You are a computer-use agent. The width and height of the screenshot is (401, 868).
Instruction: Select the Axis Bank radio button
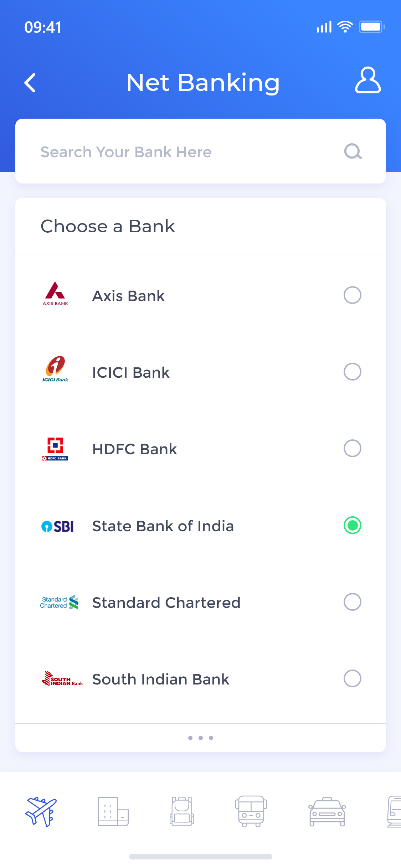click(352, 295)
